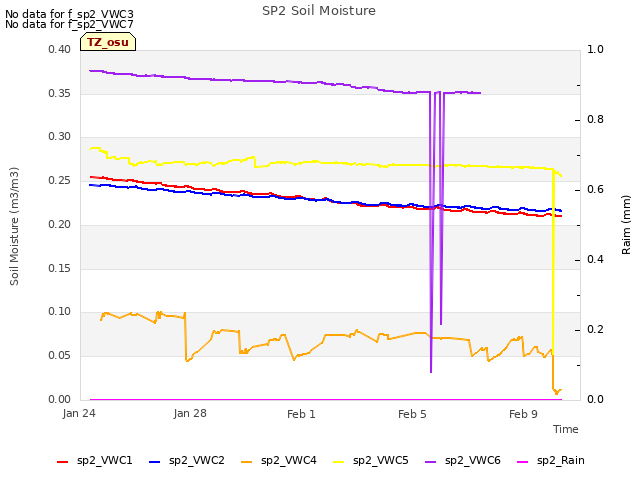The image size is (640, 480).
Task: Select the sp2_VWC2 legend label
Action: coord(197,460)
